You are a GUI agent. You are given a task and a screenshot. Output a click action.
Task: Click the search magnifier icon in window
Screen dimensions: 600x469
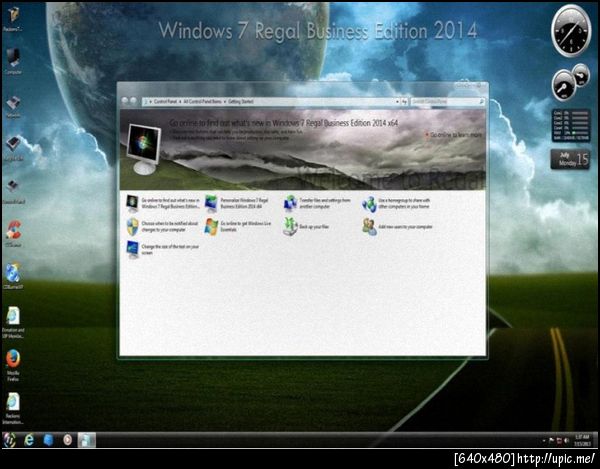click(481, 102)
